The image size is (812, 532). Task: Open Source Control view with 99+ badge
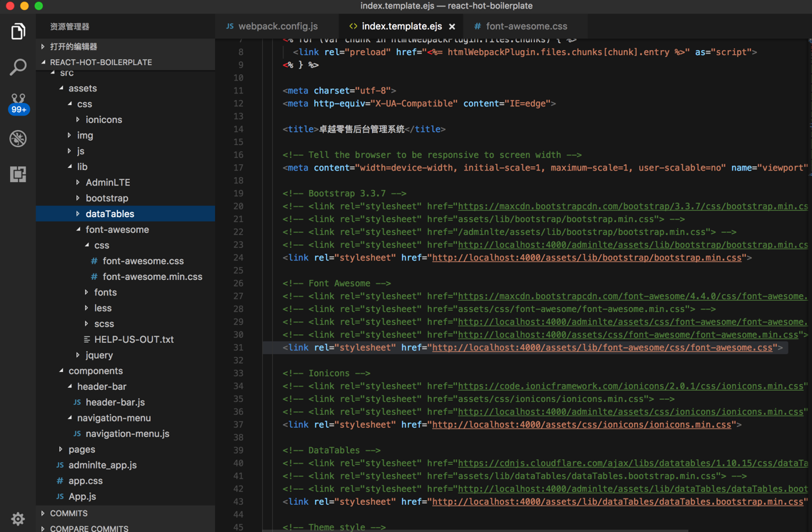(x=18, y=103)
